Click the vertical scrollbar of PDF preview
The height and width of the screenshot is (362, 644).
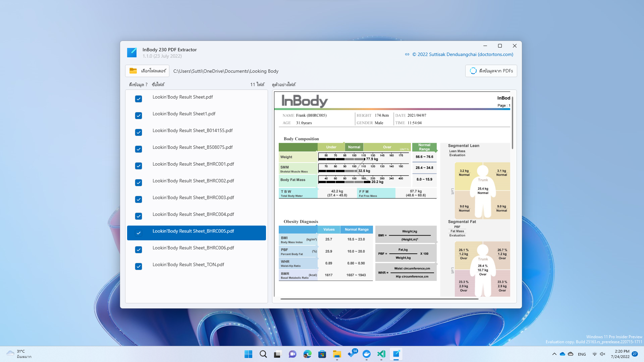pyautogui.click(x=512, y=122)
